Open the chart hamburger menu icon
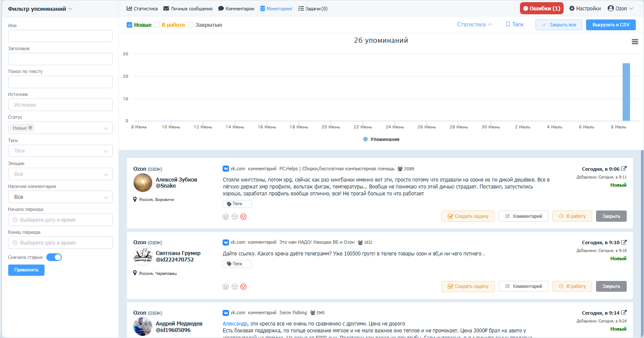644x338 pixels. coord(635,41)
